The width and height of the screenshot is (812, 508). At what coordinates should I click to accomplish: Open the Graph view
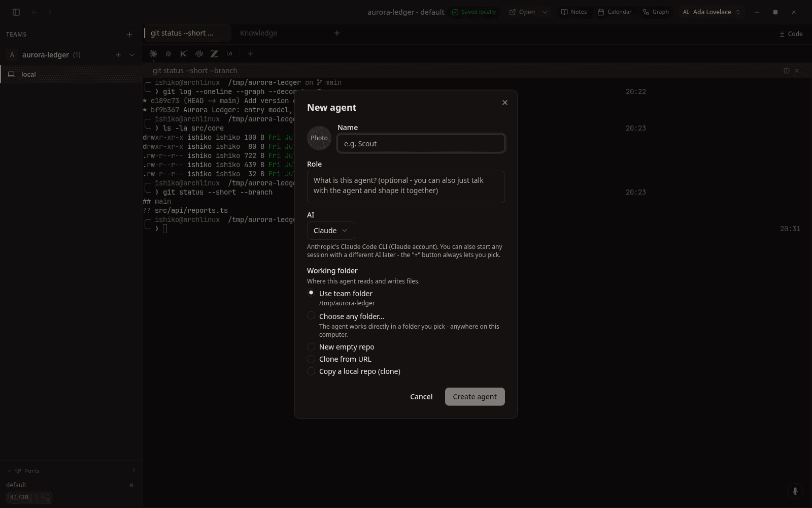point(656,12)
